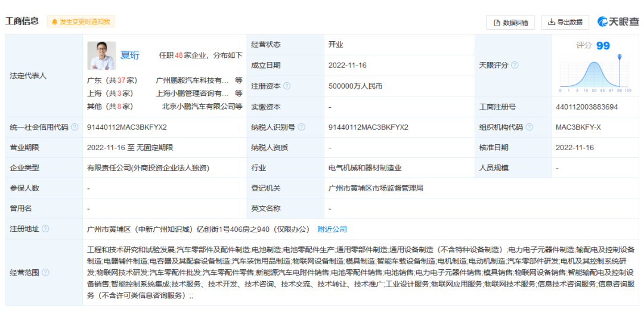Click the 天眼查 logo
This screenshot has width=644, height=311.
point(618,22)
